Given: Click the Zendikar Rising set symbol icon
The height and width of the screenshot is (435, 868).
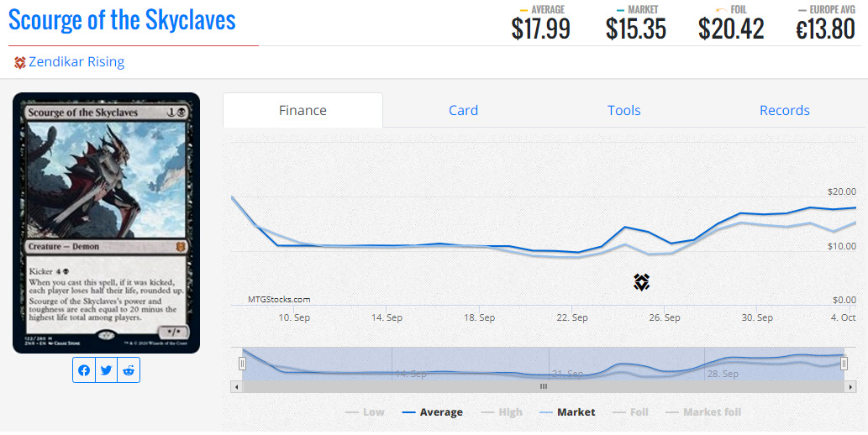Looking at the screenshot, I should 20,62.
